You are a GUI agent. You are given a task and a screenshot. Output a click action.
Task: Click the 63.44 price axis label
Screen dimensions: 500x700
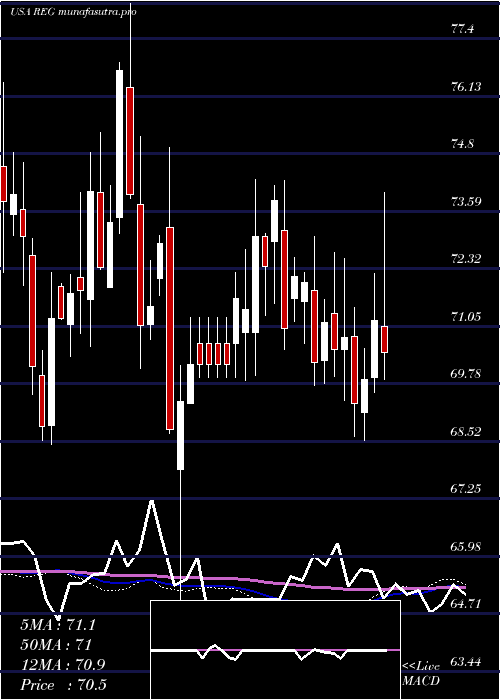click(x=466, y=661)
